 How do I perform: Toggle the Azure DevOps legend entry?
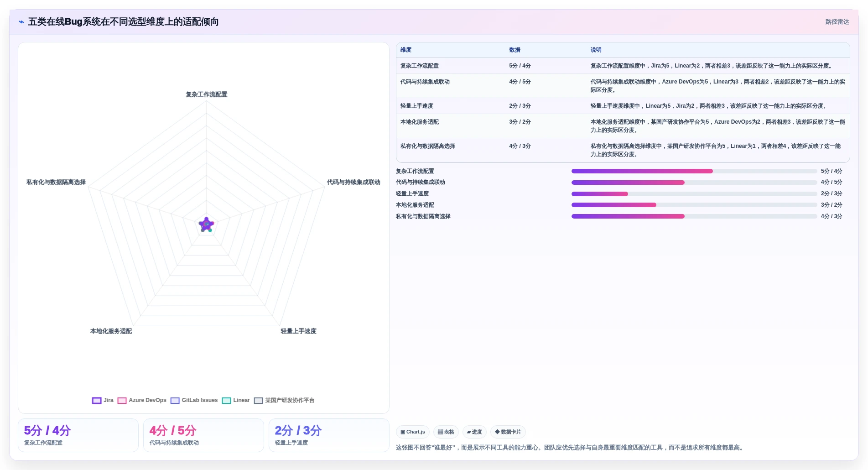142,401
